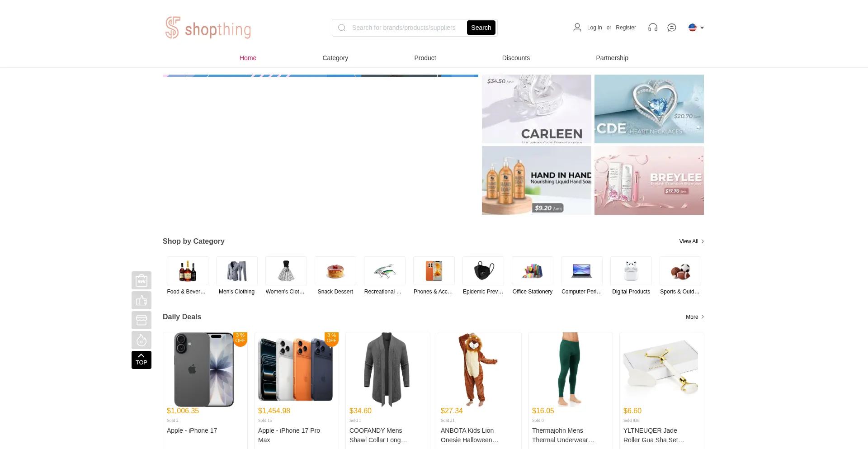This screenshot has width=868, height=449.
Task: Click the Search button
Action: [x=481, y=28]
